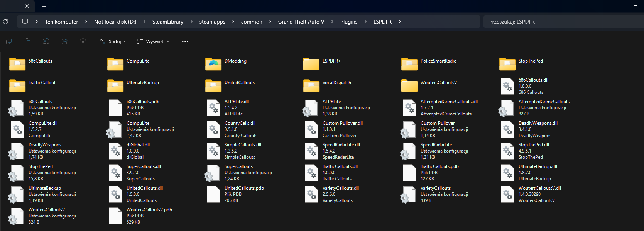Click the refresh icon in address bar
The height and width of the screenshot is (231, 644).
coord(5,22)
